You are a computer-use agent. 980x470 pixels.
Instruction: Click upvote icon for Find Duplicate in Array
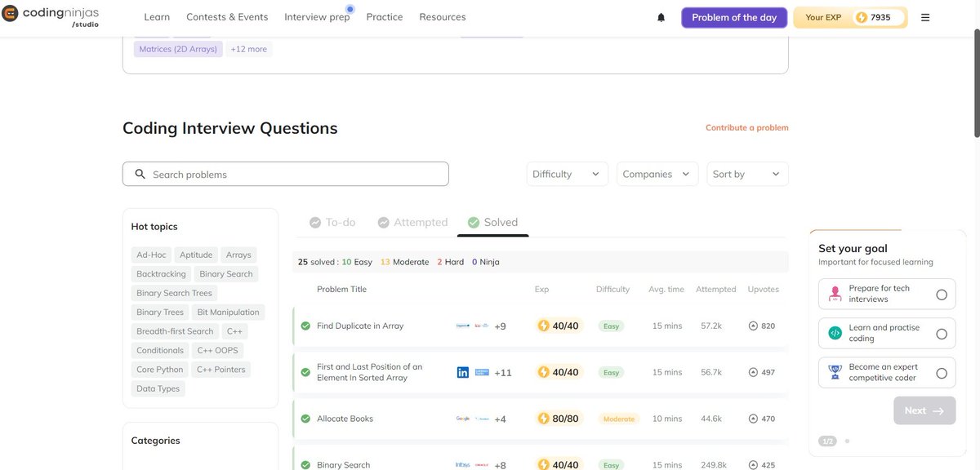[753, 326]
